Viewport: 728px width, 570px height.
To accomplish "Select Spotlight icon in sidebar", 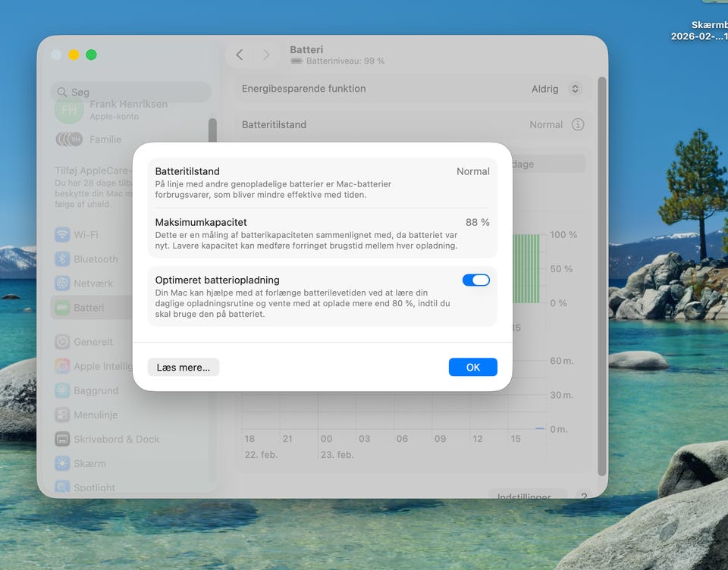I will click(x=62, y=487).
